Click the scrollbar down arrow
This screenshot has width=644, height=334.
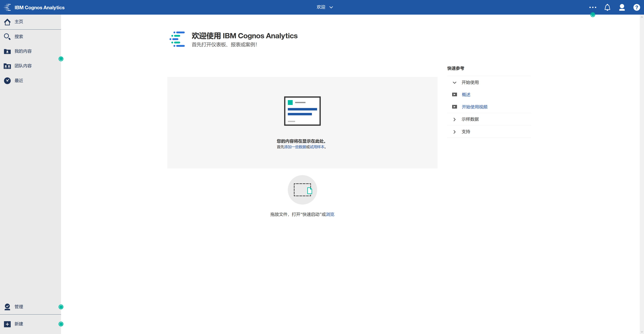coord(642,332)
